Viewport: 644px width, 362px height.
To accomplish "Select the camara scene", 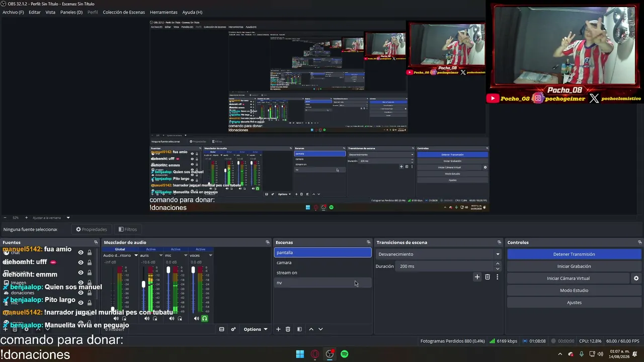I will [x=323, y=262].
